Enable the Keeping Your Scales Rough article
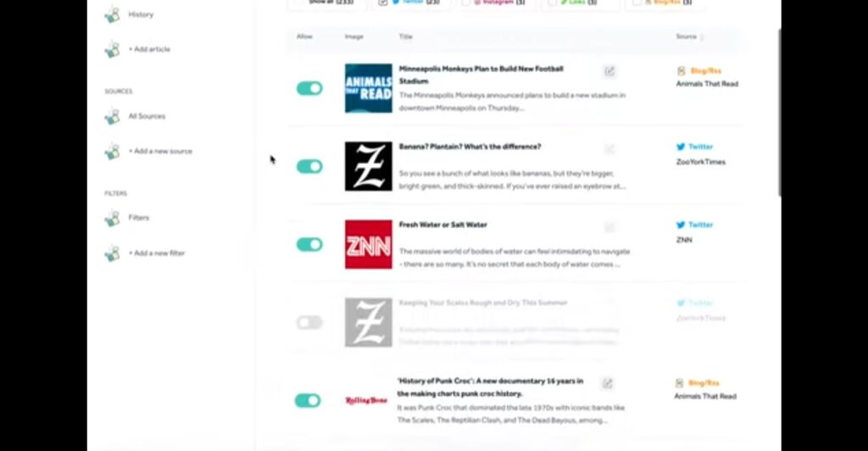Screen dimensions: 868x451 (309, 322)
